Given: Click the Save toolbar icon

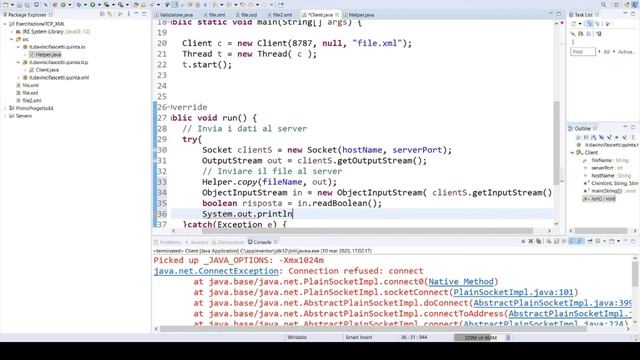Looking at the screenshot, I should pyautogui.click(x=19, y=4).
